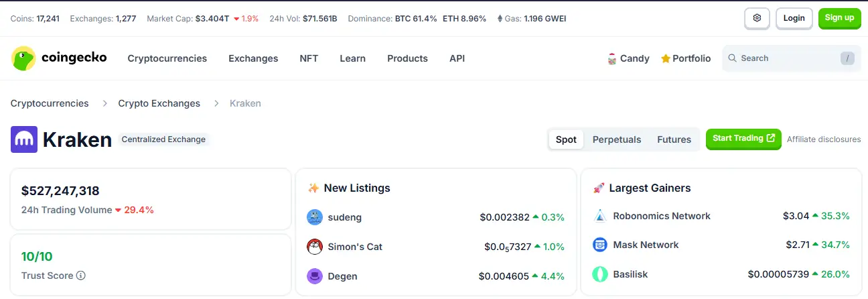The width and height of the screenshot is (868, 299).
Task: Click the Candy jar icon
Action: coord(611,58)
